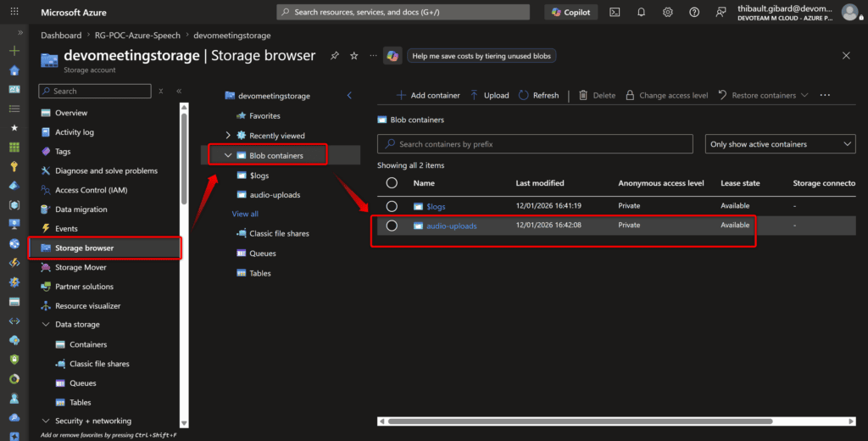
Task: Open Tables in resource menu
Action: (x=81, y=403)
